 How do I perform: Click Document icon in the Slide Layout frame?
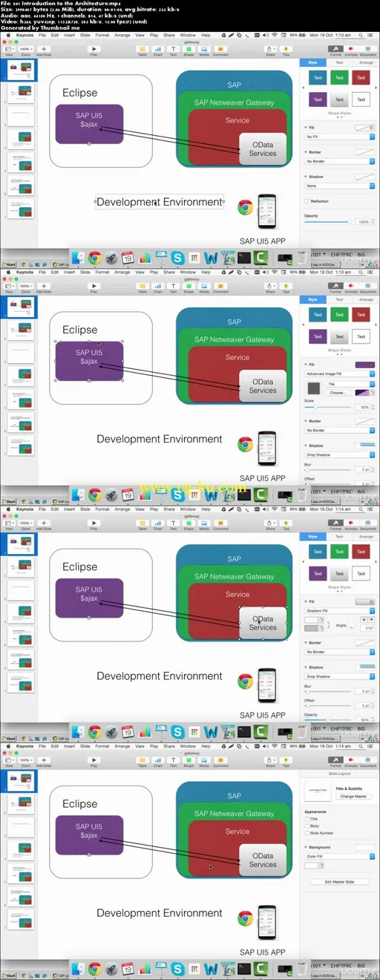tap(367, 760)
